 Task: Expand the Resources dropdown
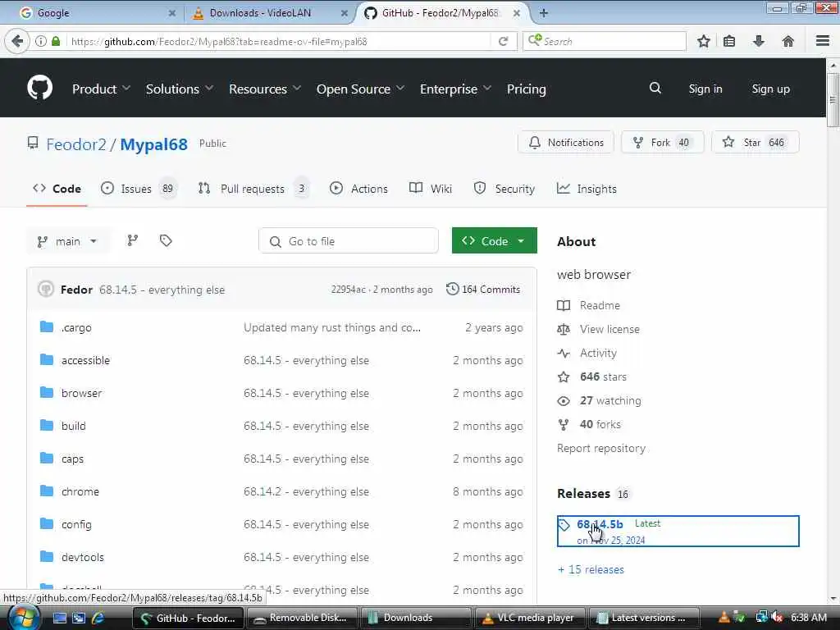(265, 89)
